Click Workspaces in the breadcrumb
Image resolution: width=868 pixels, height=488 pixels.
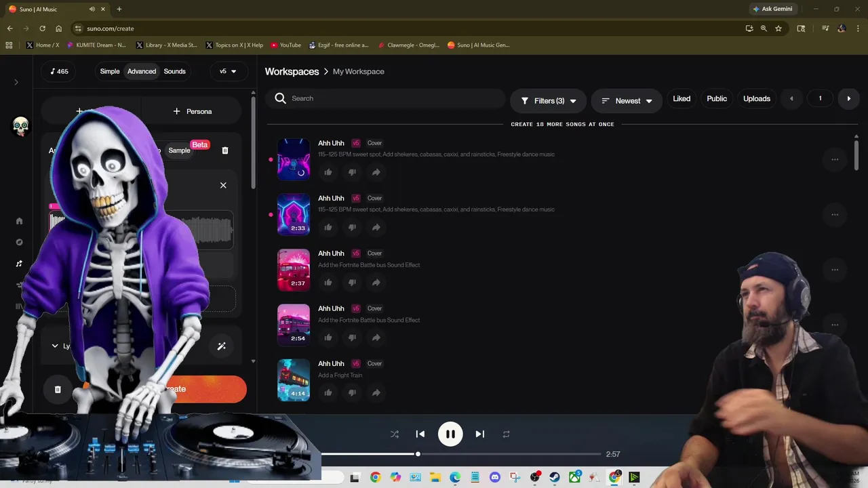[292, 71]
